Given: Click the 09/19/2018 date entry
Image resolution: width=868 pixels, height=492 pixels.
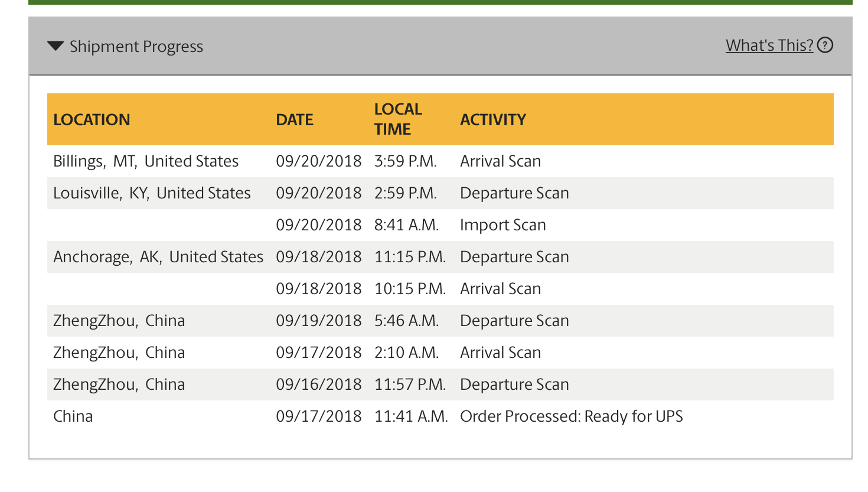Looking at the screenshot, I should [x=319, y=321].
